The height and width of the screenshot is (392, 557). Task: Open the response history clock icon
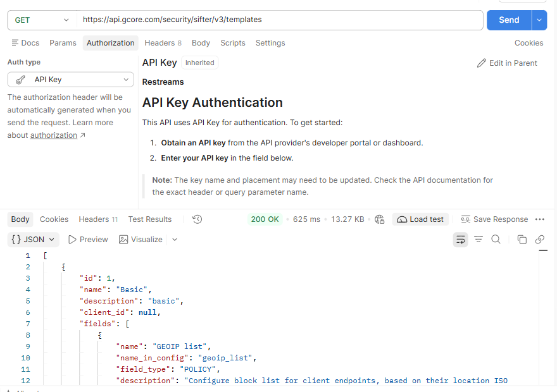click(x=197, y=219)
